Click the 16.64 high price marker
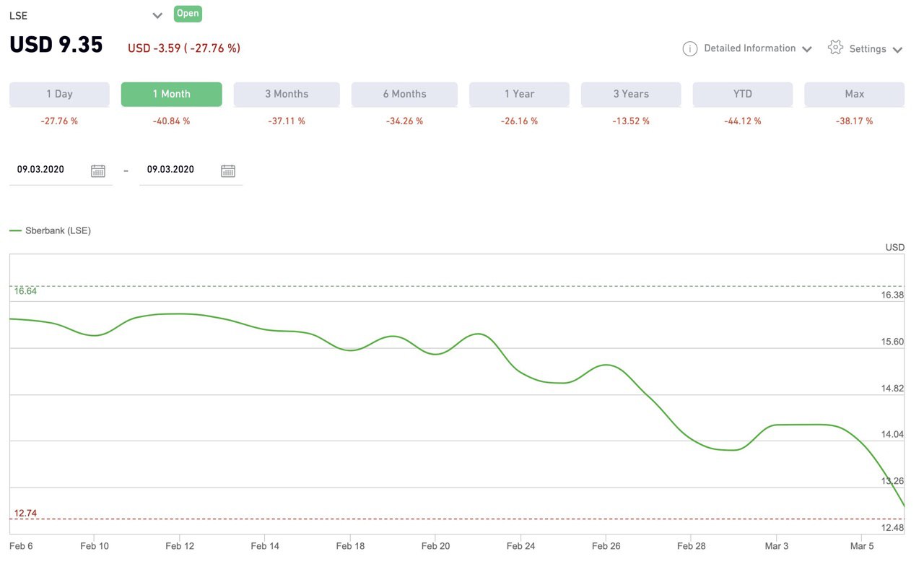The image size is (924, 567). coord(25,291)
